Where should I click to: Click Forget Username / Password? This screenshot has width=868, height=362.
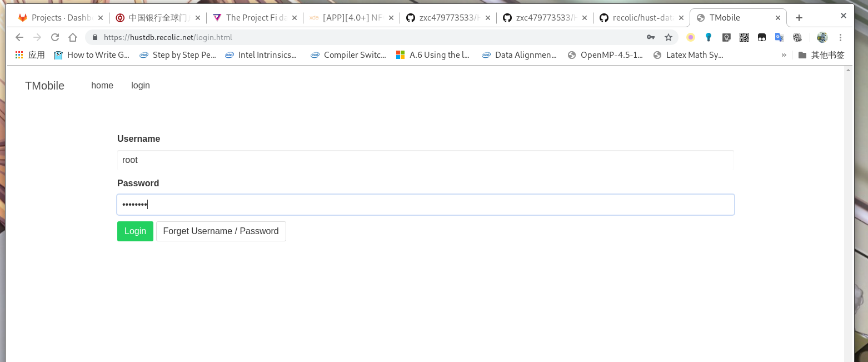point(221,231)
